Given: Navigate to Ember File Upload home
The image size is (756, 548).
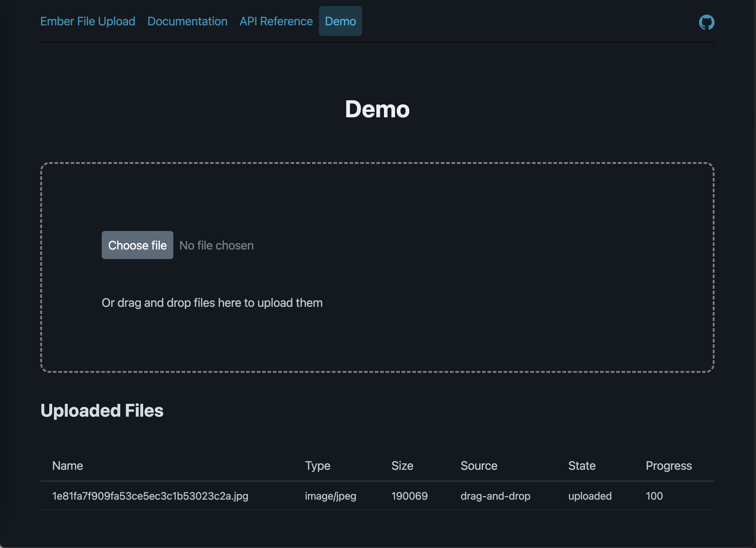Looking at the screenshot, I should (87, 21).
